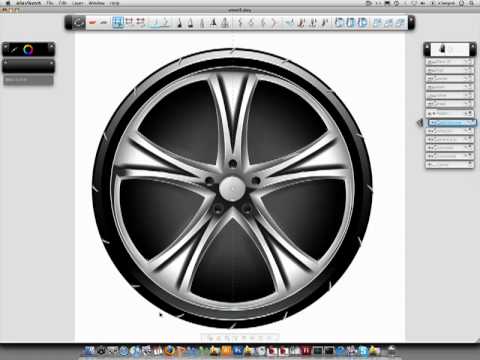
Task: Open the Layer menu
Action: pyautogui.click(x=78, y=3)
